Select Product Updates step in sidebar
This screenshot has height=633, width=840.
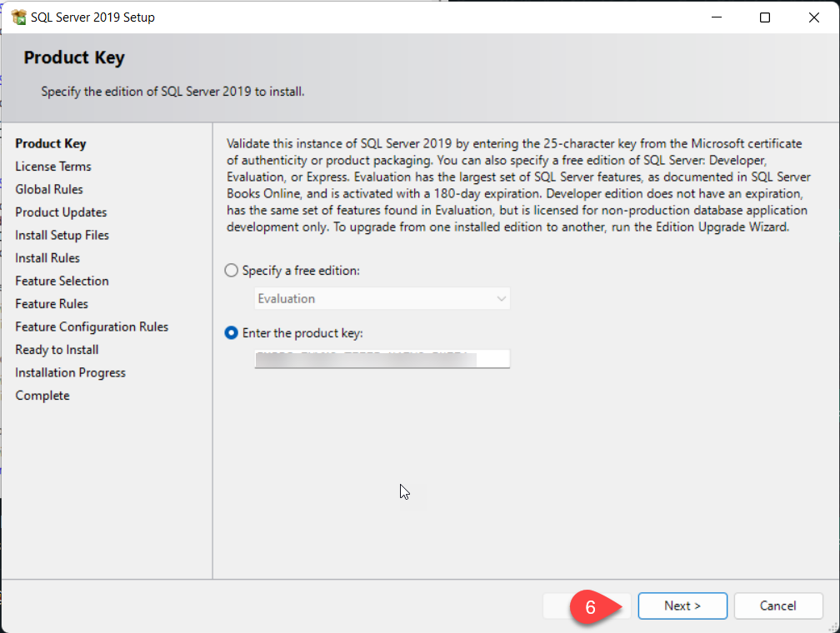pyautogui.click(x=61, y=212)
